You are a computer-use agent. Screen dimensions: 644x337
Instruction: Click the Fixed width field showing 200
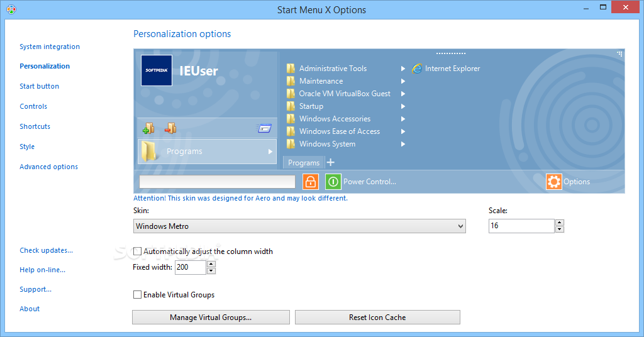point(191,268)
